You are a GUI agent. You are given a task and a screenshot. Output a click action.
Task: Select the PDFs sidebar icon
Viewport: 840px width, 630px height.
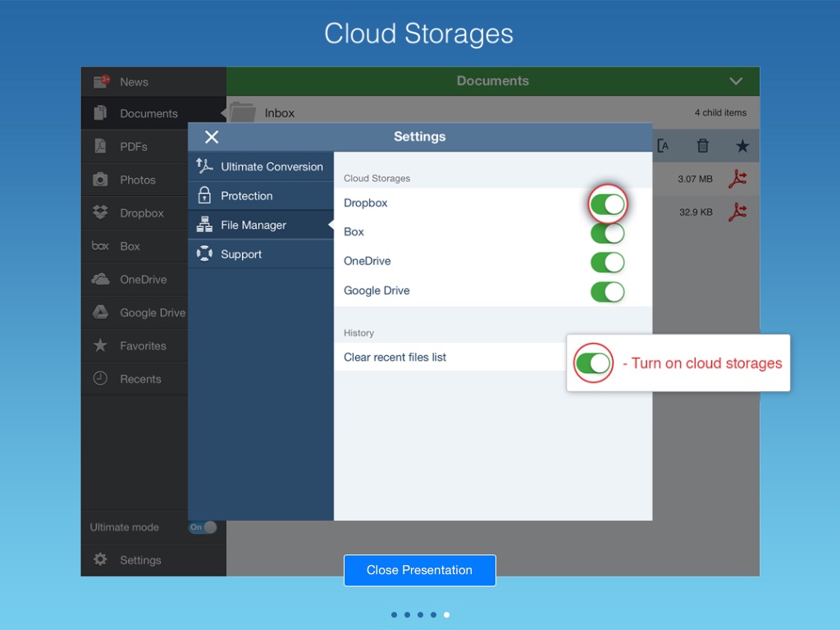pyautogui.click(x=100, y=147)
